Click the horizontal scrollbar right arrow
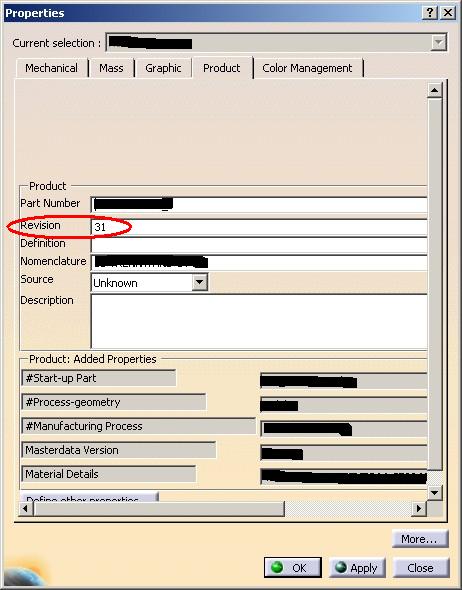 click(x=418, y=509)
